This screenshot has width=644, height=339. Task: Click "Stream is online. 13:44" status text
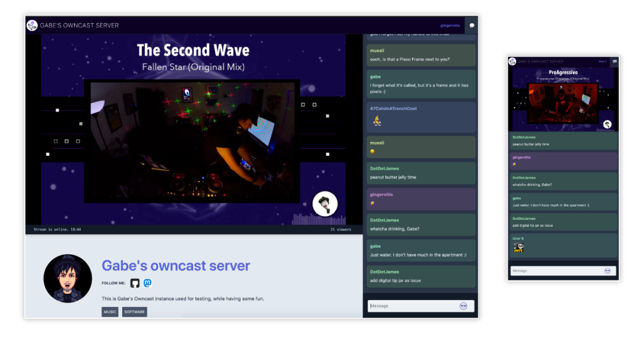57,229
